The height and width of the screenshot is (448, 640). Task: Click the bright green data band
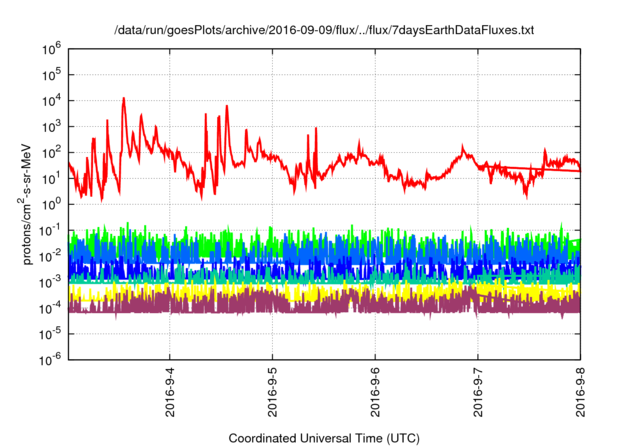tap(300, 236)
